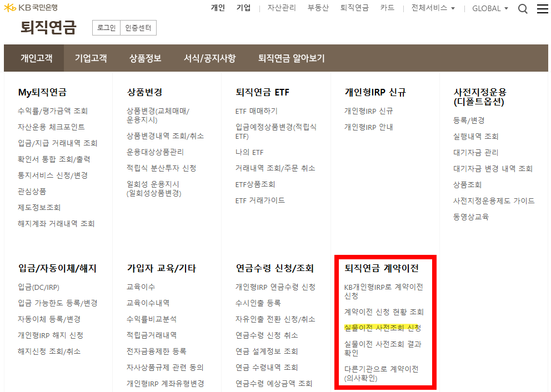Image resolution: width=551 pixels, height=392 pixels.
Task: Open 부동산 in the top menu
Action: [318, 8]
